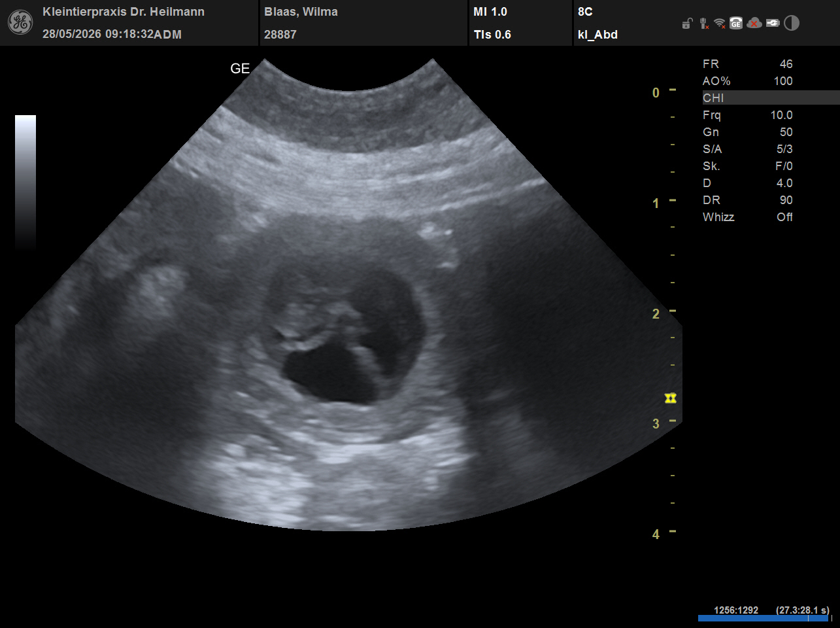Click the preset label kl_Abd
This screenshot has height=628, width=840.
(597, 35)
